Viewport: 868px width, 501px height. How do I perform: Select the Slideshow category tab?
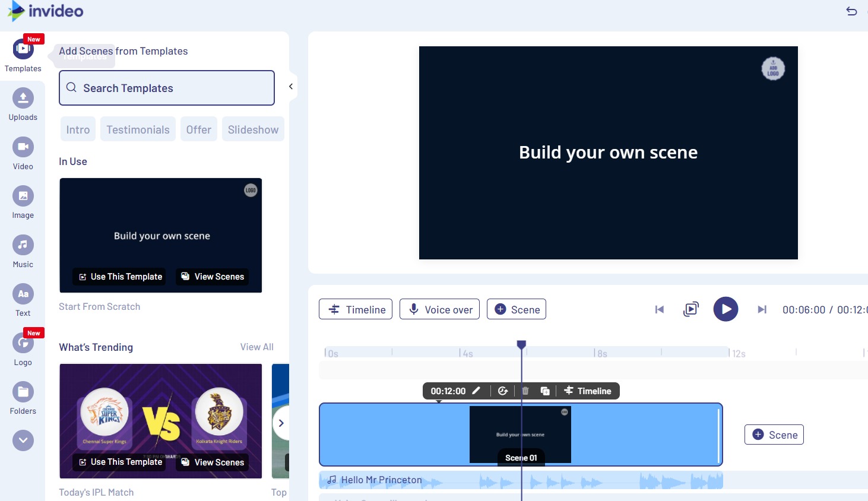[x=253, y=129]
